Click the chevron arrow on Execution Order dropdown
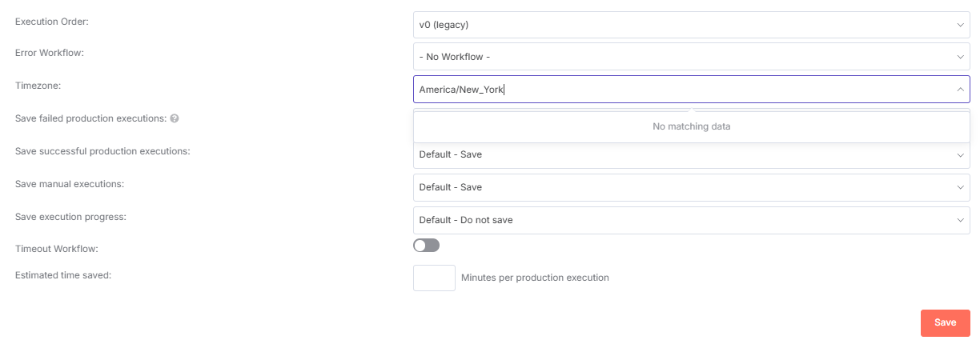Screen dimensions: 980x348 (x=960, y=25)
